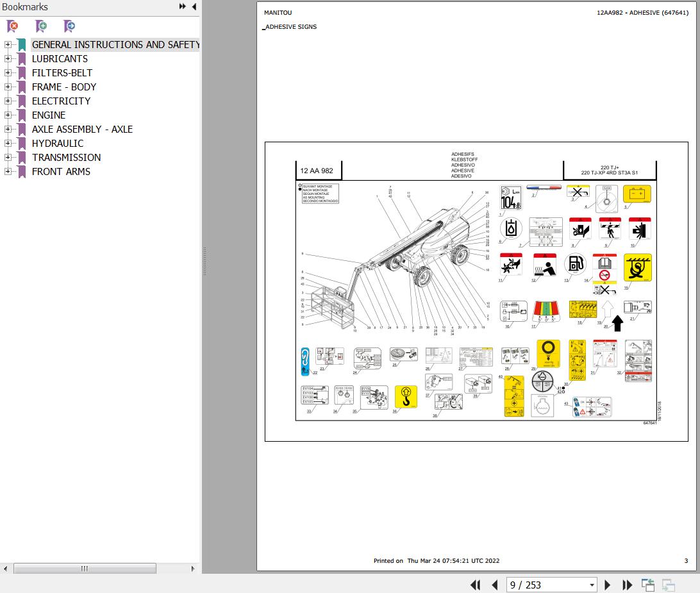Click the scrollbar left arrow in Bookmarks
Image resolution: width=700 pixels, height=593 pixels.
[5, 569]
